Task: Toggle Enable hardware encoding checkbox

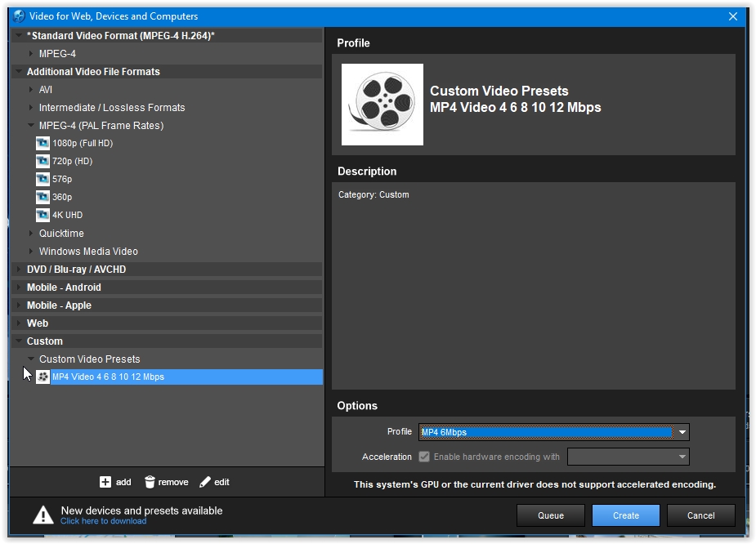Action: 424,457
